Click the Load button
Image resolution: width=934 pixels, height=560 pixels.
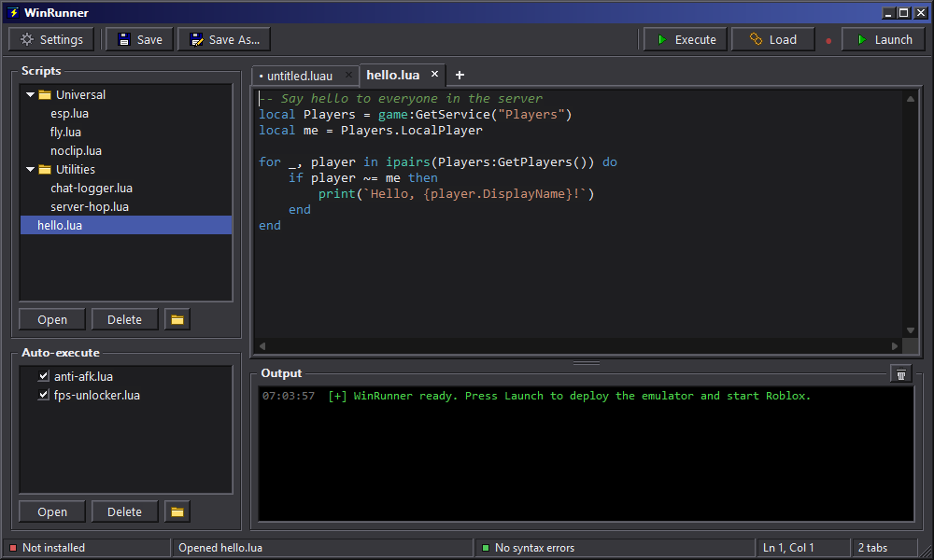coord(772,39)
